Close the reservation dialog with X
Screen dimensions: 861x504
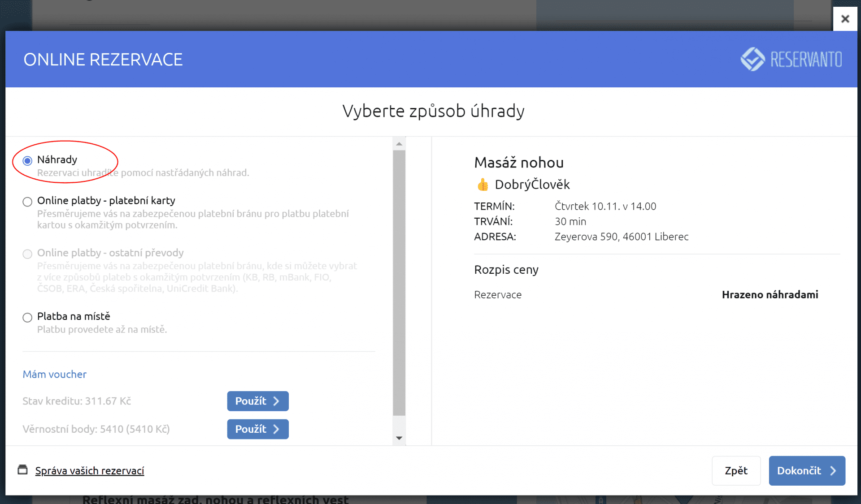(x=845, y=19)
